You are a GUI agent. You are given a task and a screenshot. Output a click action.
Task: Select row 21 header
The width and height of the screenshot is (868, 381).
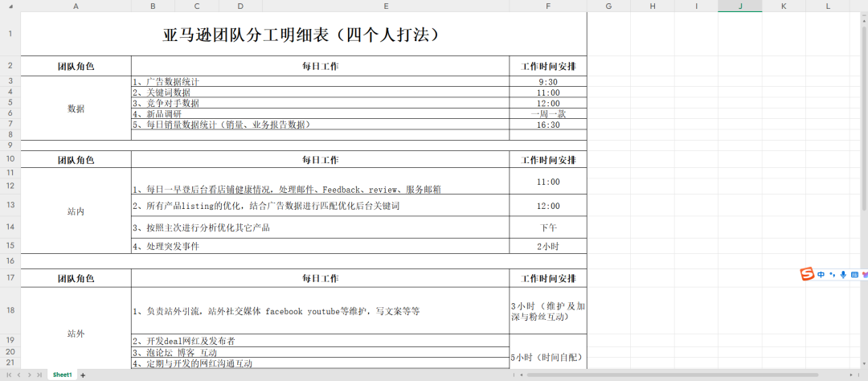pyautogui.click(x=10, y=363)
